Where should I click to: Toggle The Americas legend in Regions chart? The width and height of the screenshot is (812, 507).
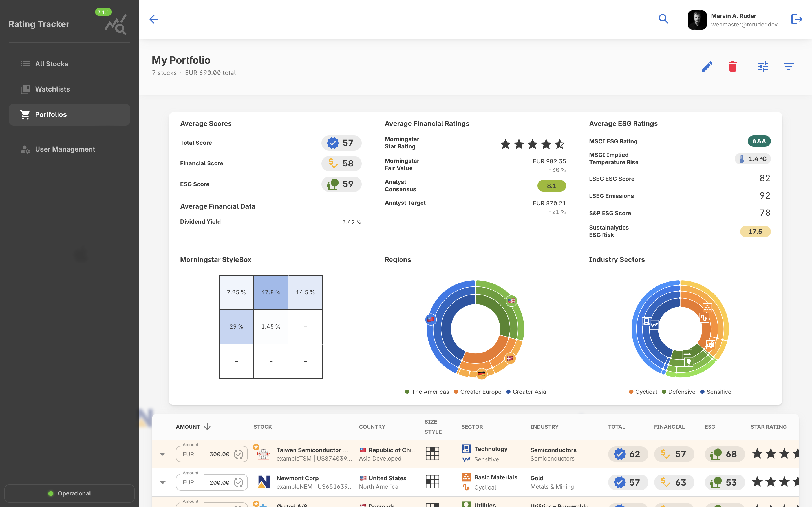pos(427,392)
